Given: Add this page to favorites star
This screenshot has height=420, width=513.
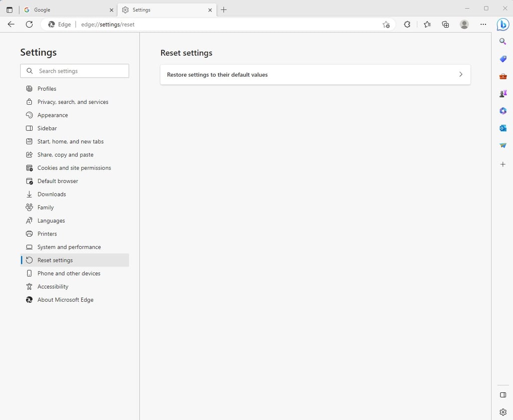Looking at the screenshot, I should [x=386, y=25].
